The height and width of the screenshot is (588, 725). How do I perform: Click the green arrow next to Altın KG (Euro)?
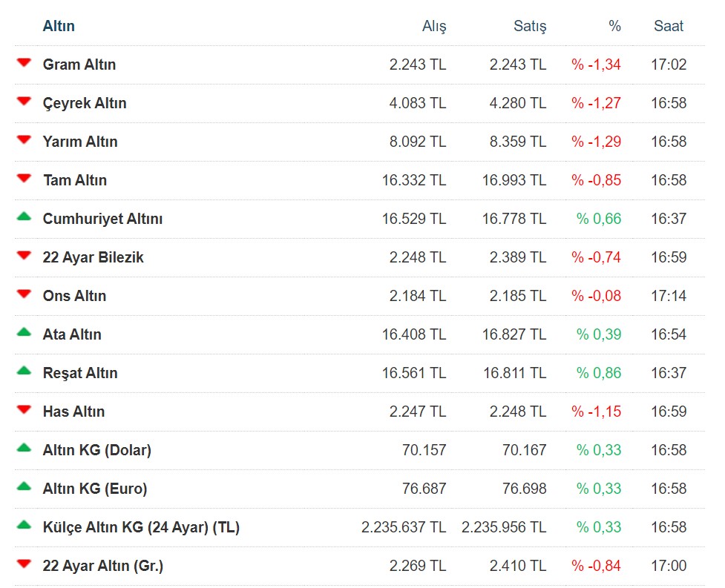click(24, 487)
